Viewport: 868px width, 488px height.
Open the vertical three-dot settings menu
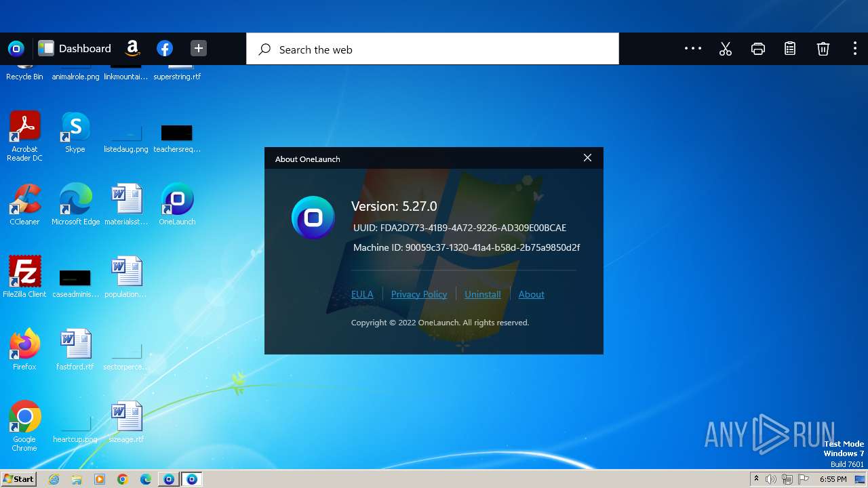(854, 49)
